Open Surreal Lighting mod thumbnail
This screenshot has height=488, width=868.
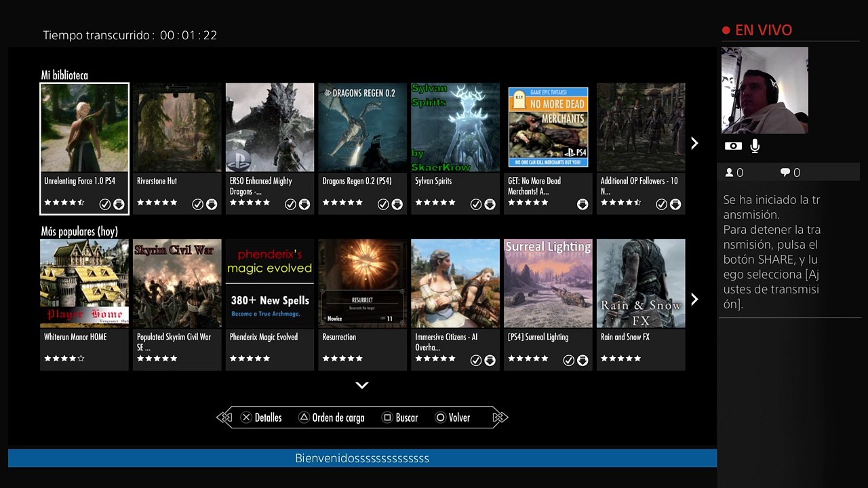548,283
